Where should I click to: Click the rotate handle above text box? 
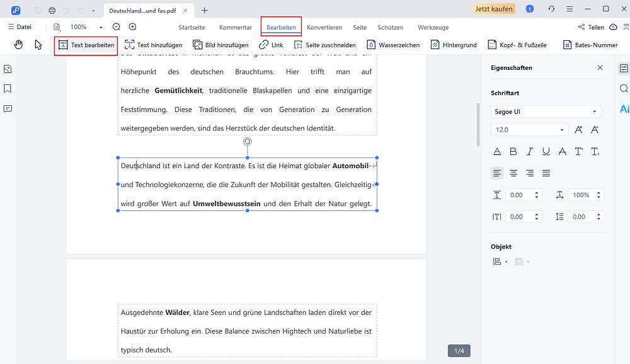(248, 142)
